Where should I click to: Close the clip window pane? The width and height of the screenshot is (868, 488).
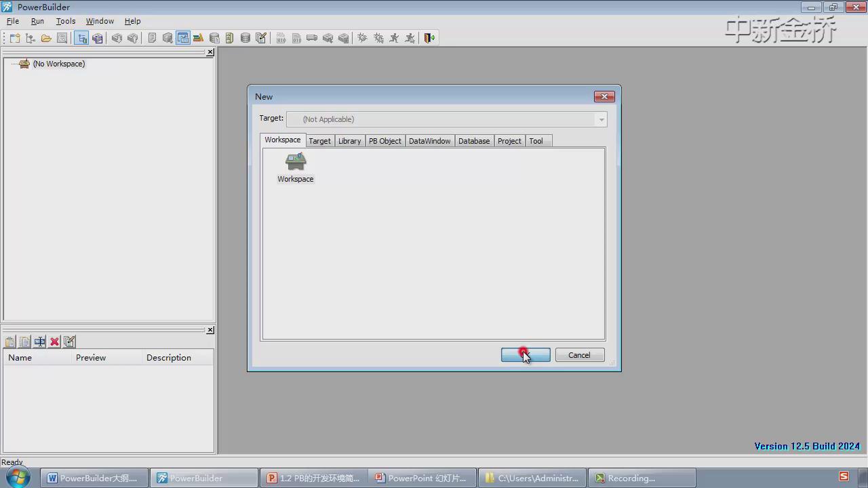[210, 330]
